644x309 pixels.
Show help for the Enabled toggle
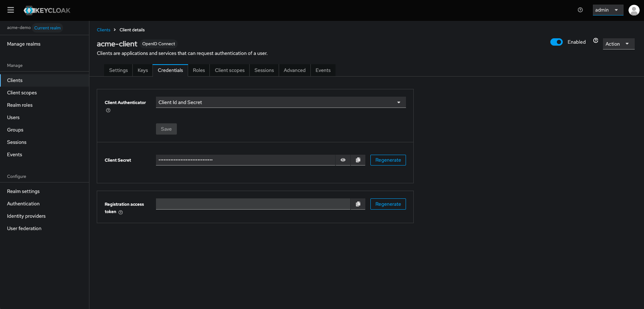click(x=596, y=41)
